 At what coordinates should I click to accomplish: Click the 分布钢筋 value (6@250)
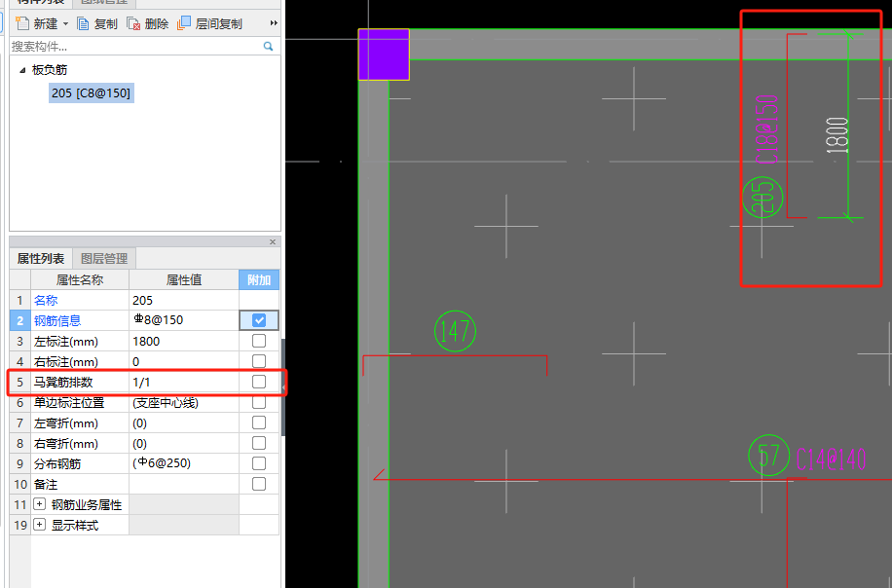[184, 463]
